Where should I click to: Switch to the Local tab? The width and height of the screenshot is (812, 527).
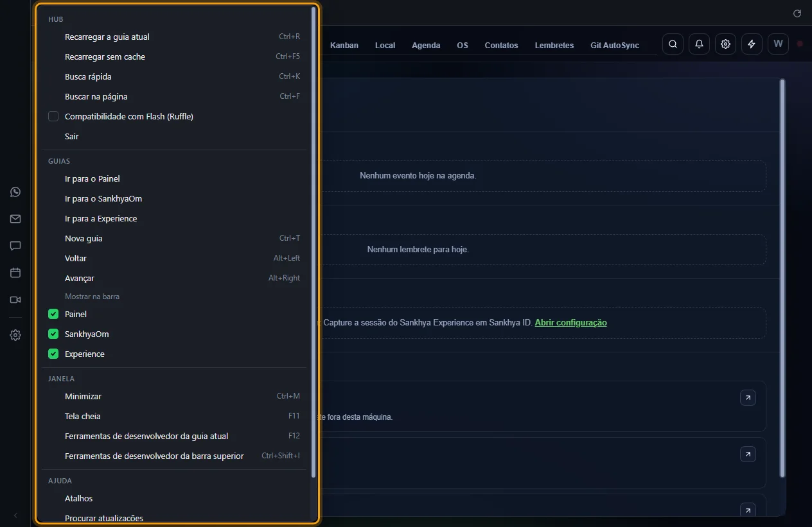point(385,46)
